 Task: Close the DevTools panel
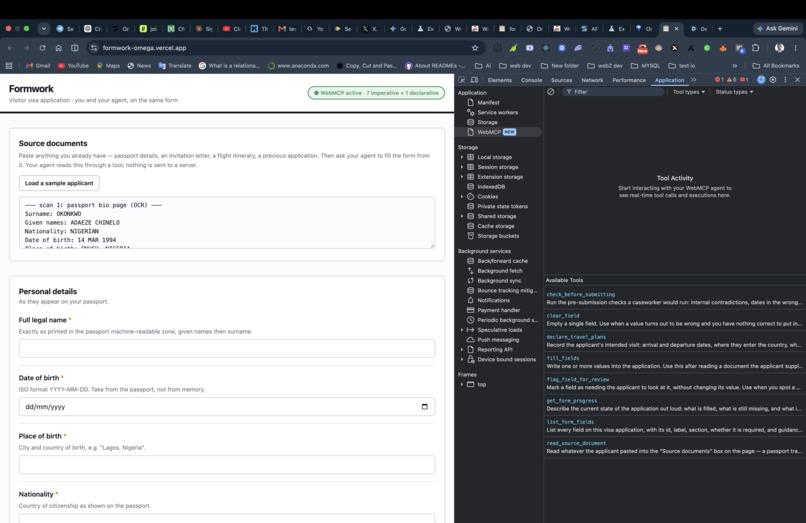797,80
